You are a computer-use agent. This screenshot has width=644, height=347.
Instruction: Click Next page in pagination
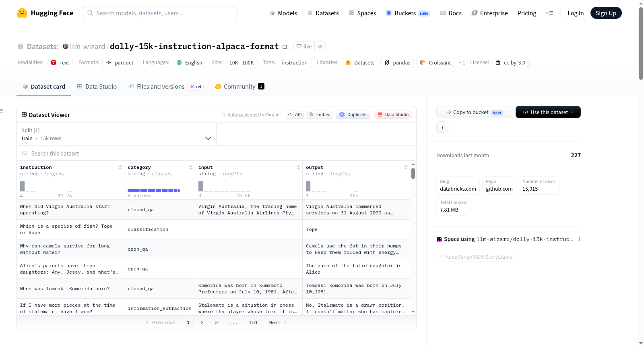pos(278,322)
